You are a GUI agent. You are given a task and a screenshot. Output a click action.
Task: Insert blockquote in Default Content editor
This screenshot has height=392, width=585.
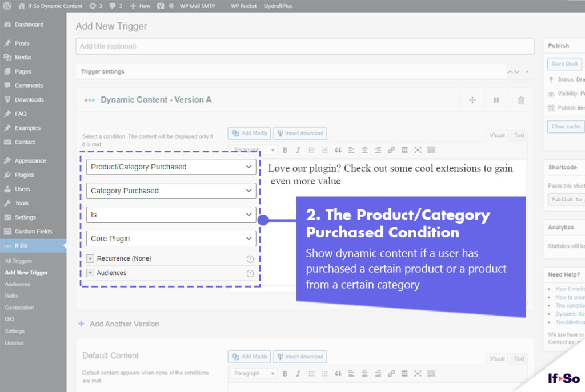[338, 373]
